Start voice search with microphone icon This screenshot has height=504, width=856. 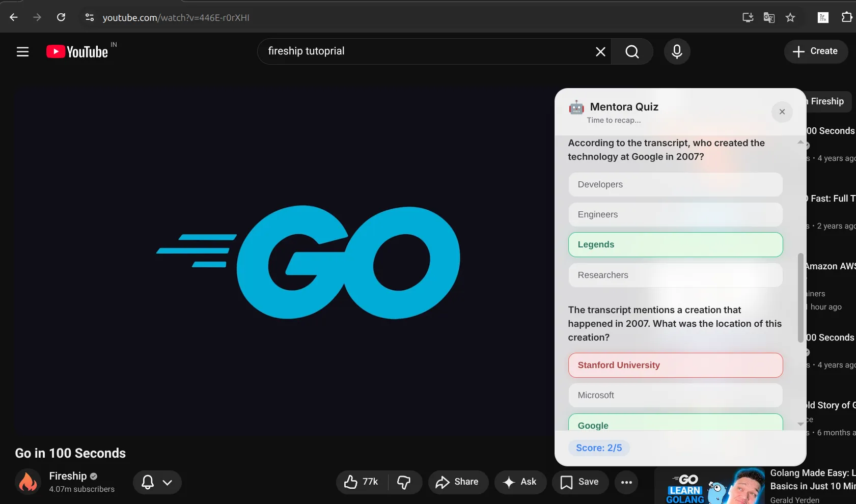(x=677, y=51)
